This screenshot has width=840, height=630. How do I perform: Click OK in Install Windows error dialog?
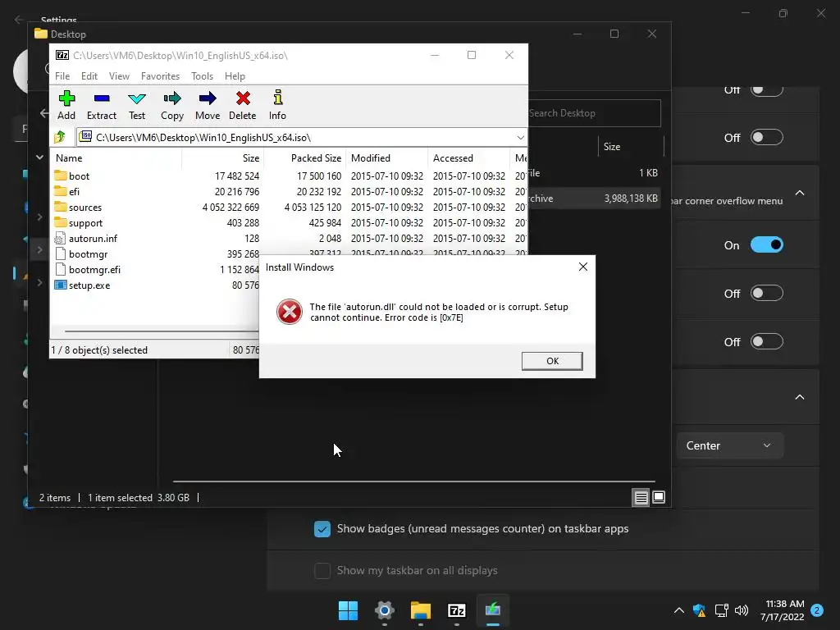click(552, 361)
